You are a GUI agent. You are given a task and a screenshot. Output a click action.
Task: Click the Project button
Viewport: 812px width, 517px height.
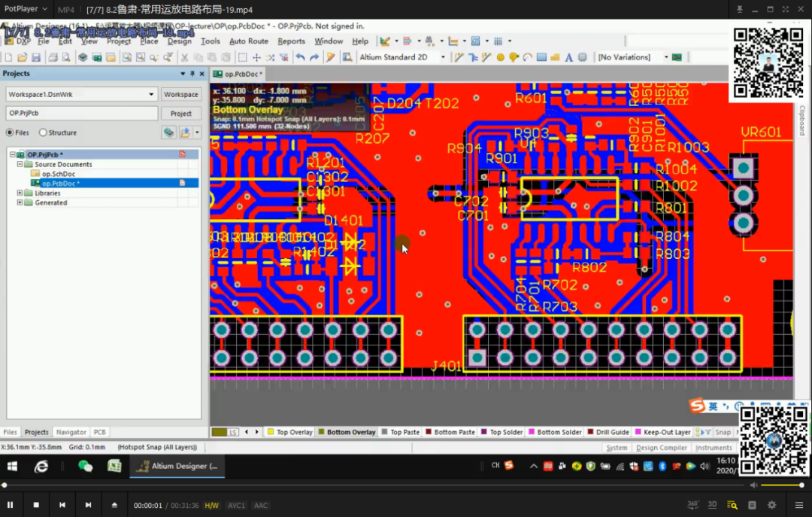(x=180, y=114)
